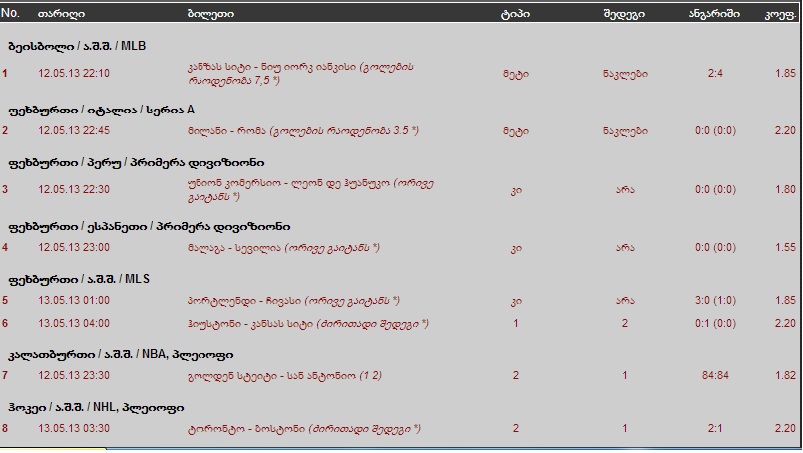Click coefficient '2.20' in the ჰიუსტონი row
Viewport: 803px width, 453px height.
tap(785, 323)
